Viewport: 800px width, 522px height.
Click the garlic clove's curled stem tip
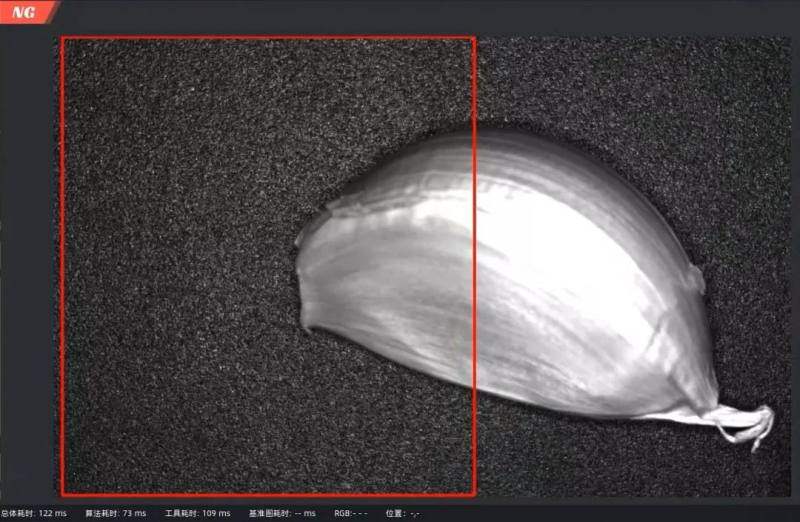click(754, 424)
